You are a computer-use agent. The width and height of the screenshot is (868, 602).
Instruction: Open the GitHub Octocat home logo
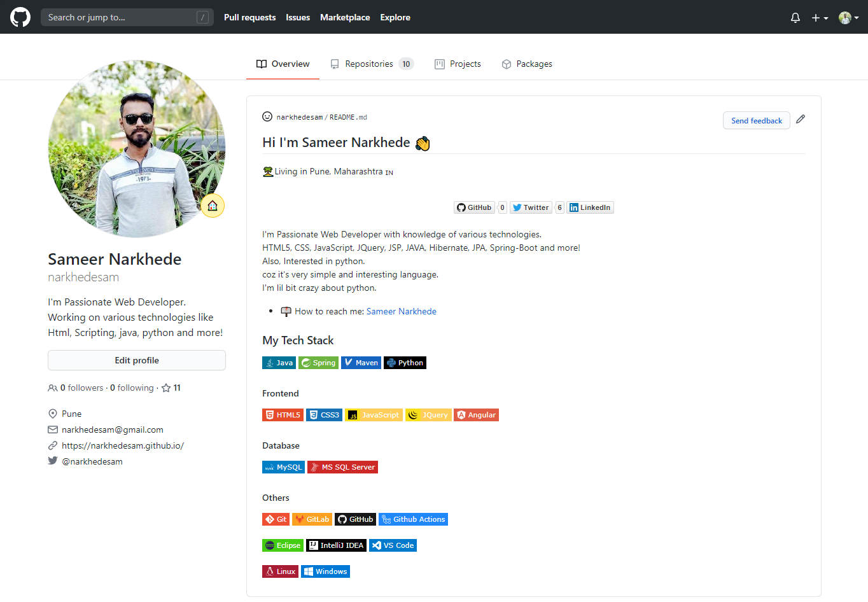point(20,17)
